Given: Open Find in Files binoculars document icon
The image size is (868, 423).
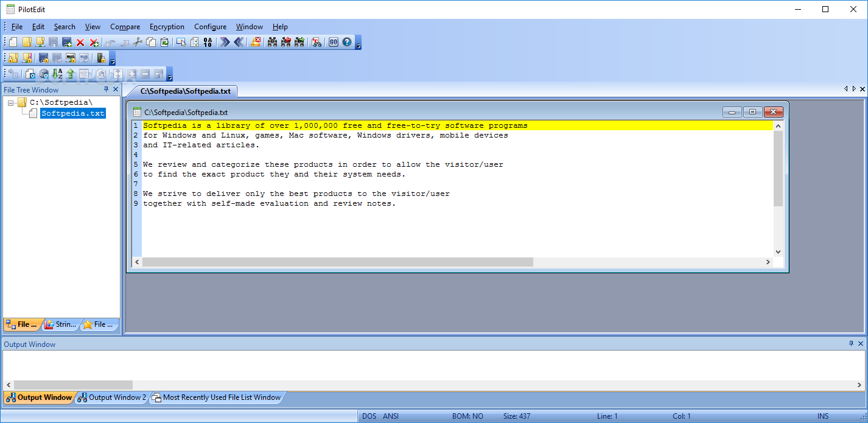Looking at the screenshot, I should pos(317,42).
